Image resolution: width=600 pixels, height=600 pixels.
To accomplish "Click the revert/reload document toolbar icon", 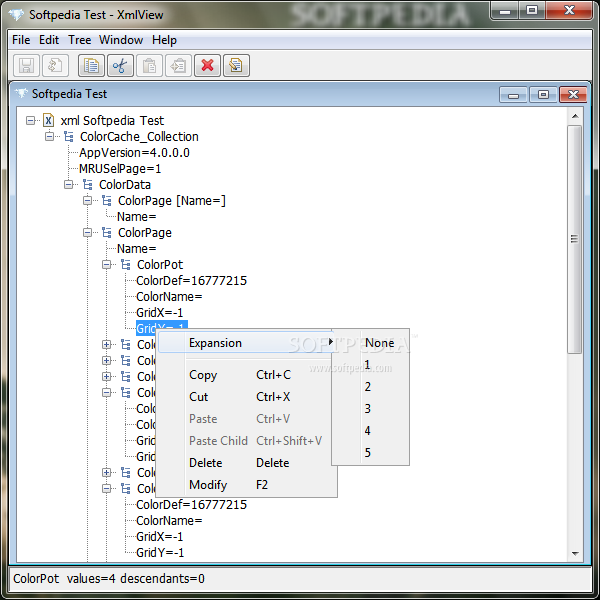I will tap(55, 65).
